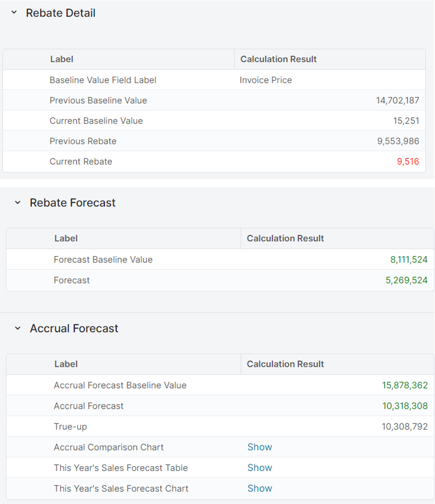Click Accrual Forecast Calculation Result column header
This screenshot has width=435, height=504.
(285, 364)
